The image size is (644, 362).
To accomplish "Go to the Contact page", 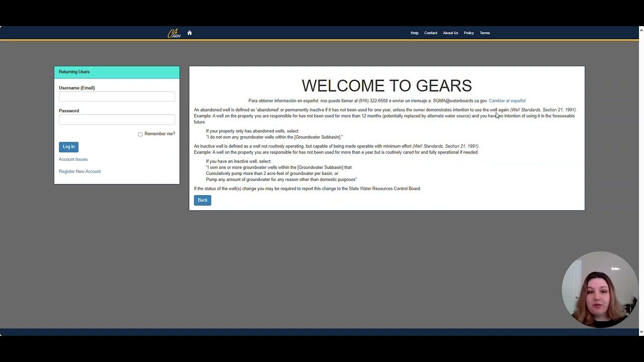I will pos(431,33).
